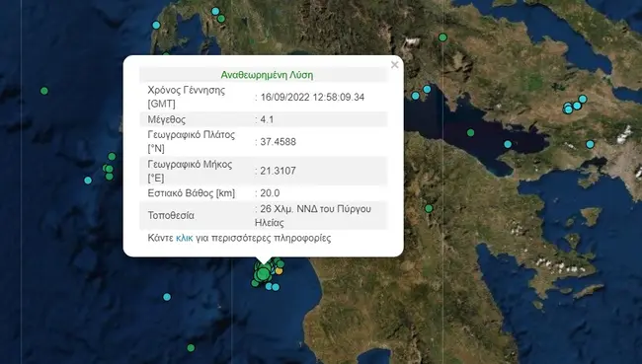Screen dimensions: 642x364
Task: Select the lone green marker far west in sea
Action: point(44,91)
